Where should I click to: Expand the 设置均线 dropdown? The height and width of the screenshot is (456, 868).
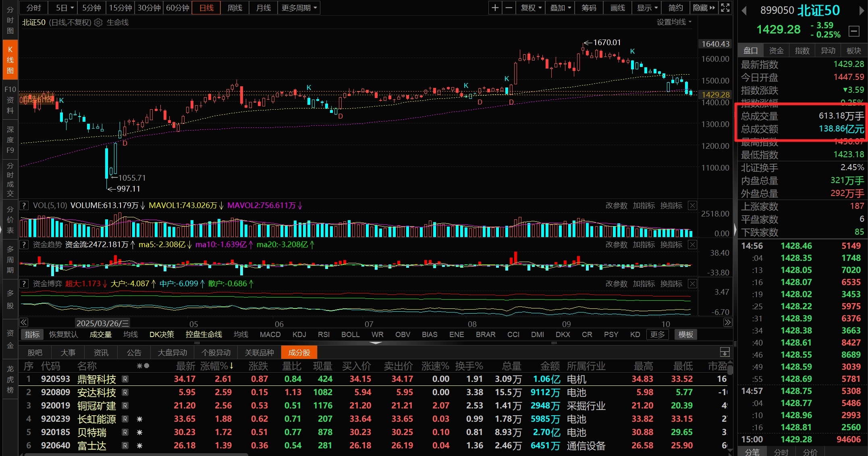click(x=674, y=22)
